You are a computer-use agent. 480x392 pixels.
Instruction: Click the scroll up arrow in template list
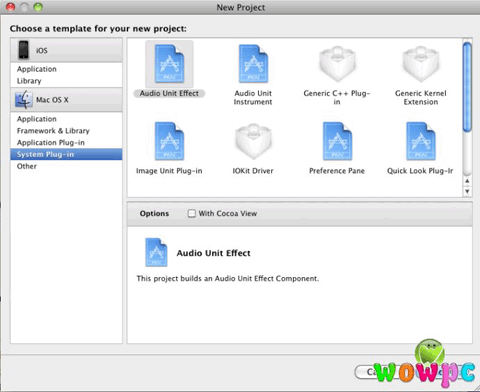point(467,181)
